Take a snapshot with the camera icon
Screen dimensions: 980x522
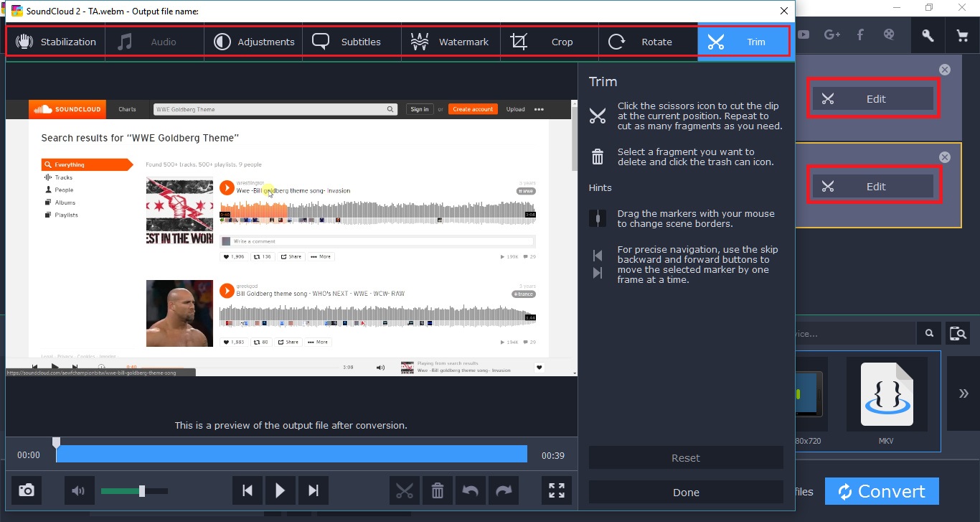coord(27,490)
